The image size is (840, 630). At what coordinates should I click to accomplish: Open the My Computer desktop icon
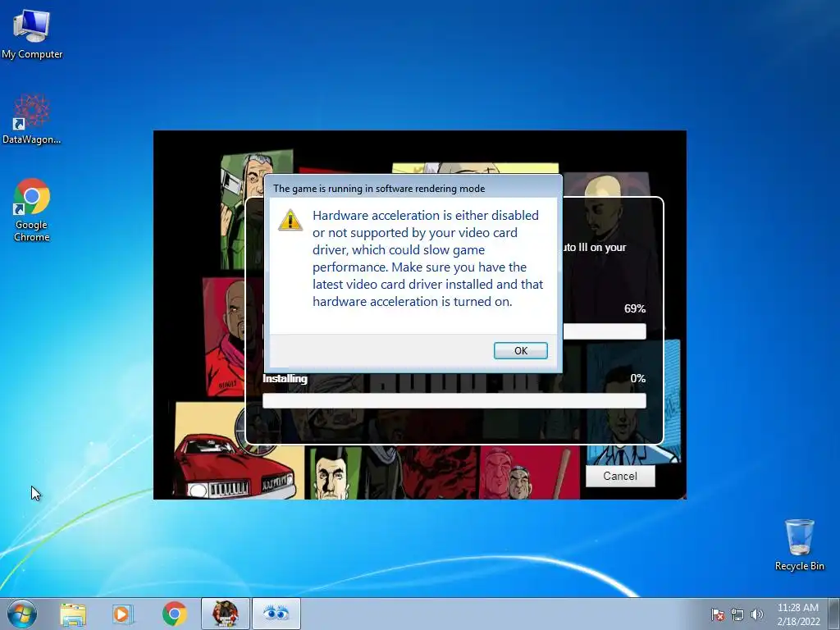point(32,34)
